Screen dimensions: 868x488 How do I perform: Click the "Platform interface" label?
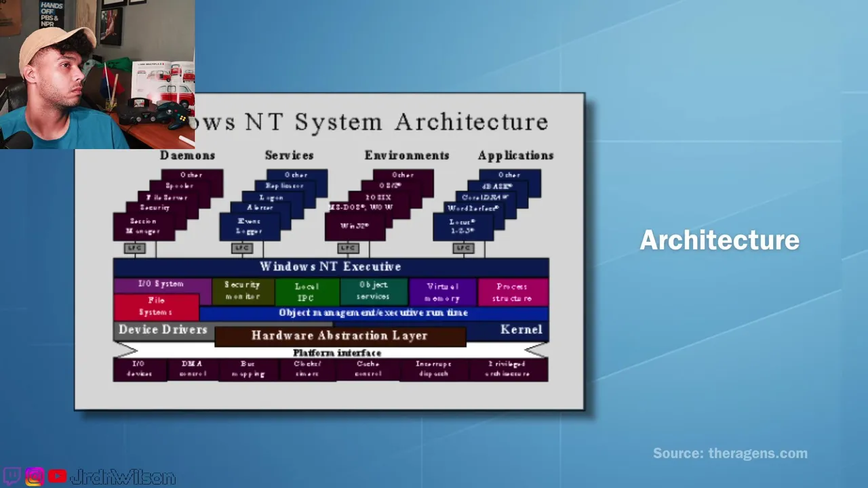tap(337, 353)
